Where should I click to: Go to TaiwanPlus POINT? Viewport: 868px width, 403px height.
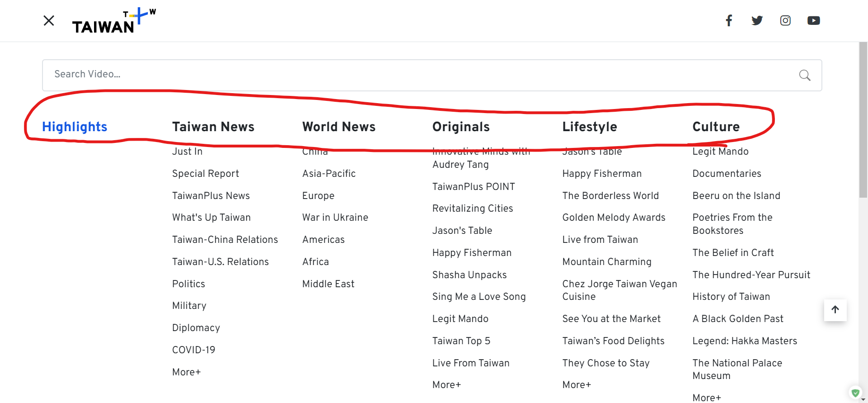(474, 186)
